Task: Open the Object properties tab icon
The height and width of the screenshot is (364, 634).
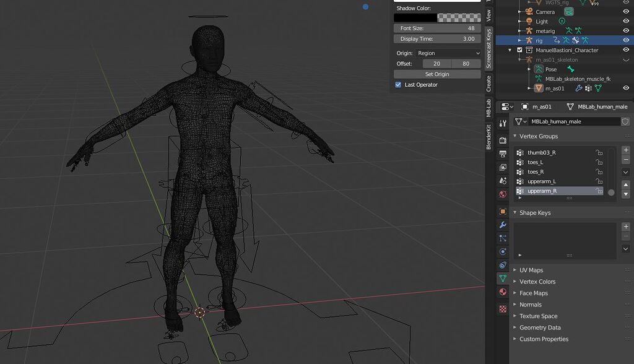Action: (503, 211)
